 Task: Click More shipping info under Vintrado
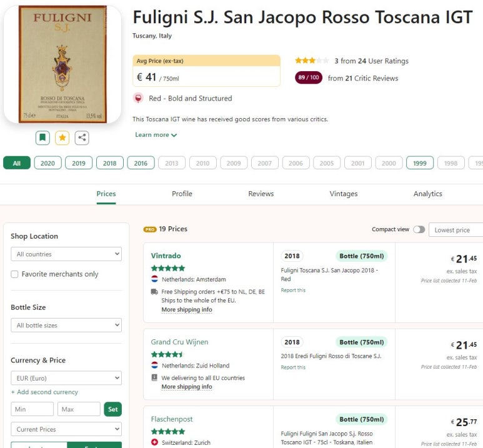click(x=187, y=310)
